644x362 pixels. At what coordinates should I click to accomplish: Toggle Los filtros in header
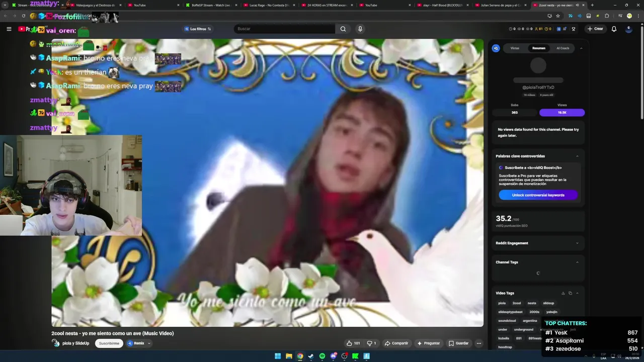coord(198,29)
